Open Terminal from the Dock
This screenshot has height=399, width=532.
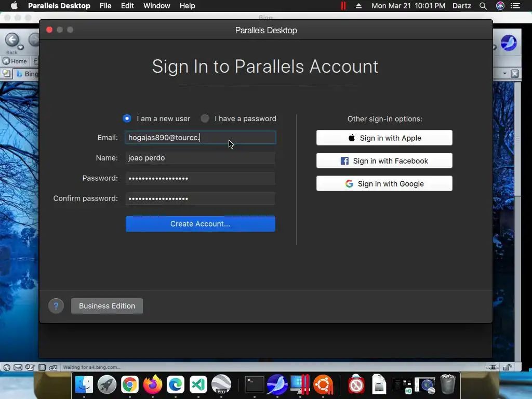coord(255,384)
